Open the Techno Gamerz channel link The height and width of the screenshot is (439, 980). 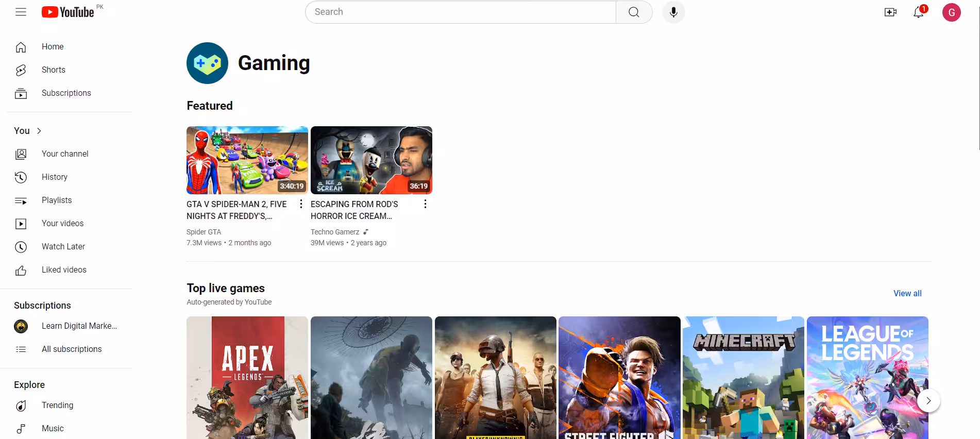pos(335,232)
